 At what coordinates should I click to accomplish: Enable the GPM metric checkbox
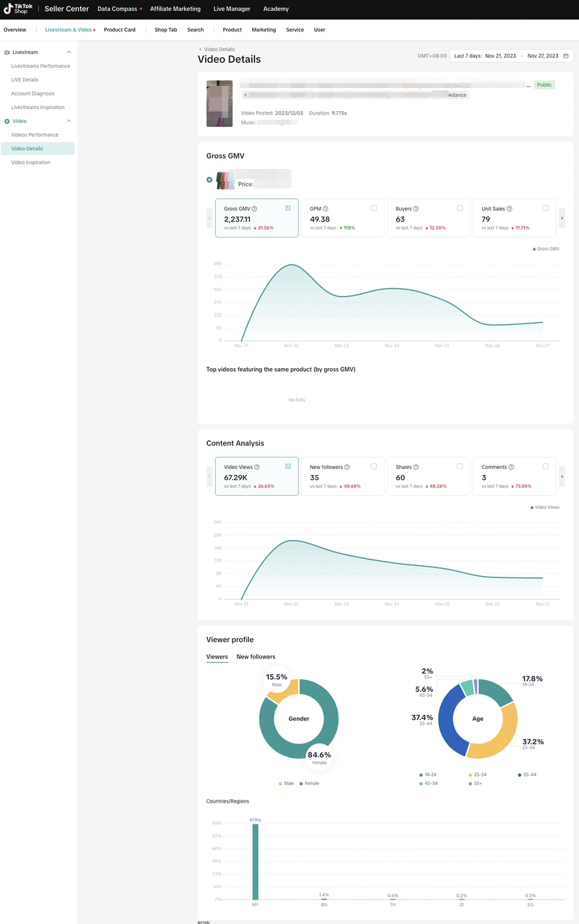tap(373, 208)
